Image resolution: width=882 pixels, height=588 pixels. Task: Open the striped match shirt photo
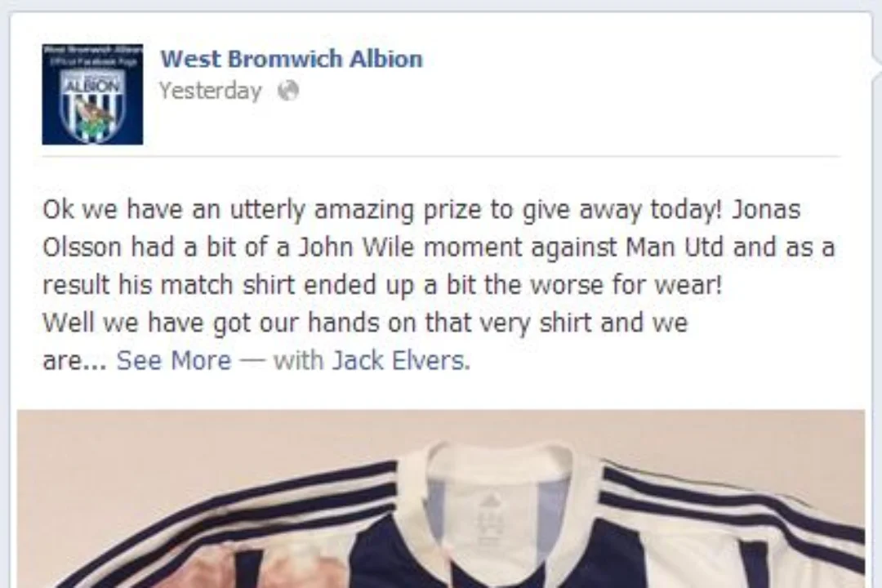pyautogui.click(x=441, y=498)
